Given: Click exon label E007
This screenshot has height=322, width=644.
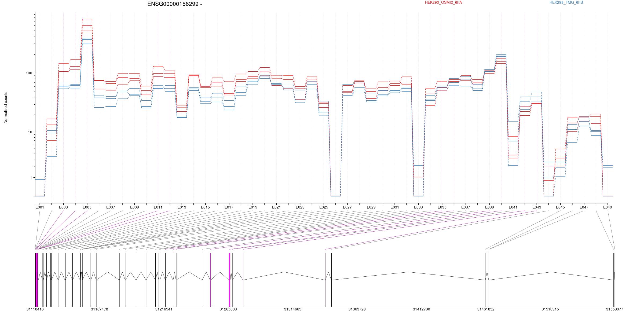Looking at the screenshot, I should click(111, 207).
